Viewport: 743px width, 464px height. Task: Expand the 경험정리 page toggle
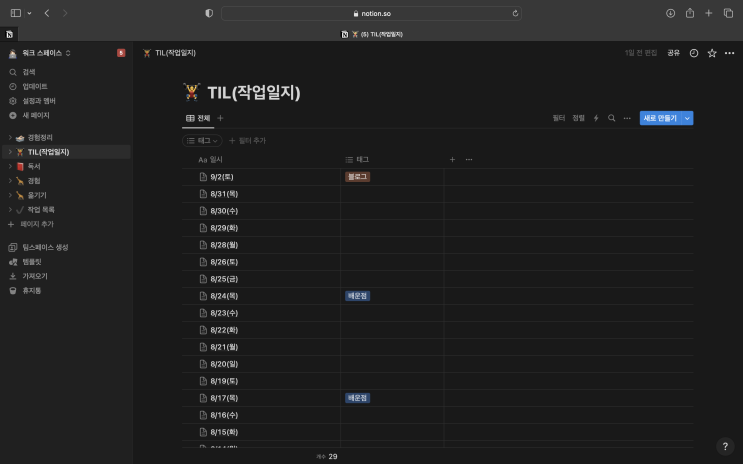pos(10,137)
